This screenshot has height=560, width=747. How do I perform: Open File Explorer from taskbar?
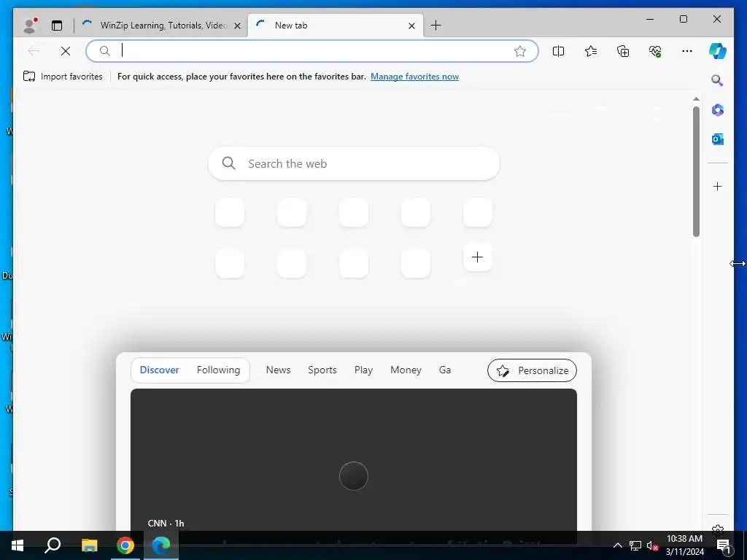89,545
